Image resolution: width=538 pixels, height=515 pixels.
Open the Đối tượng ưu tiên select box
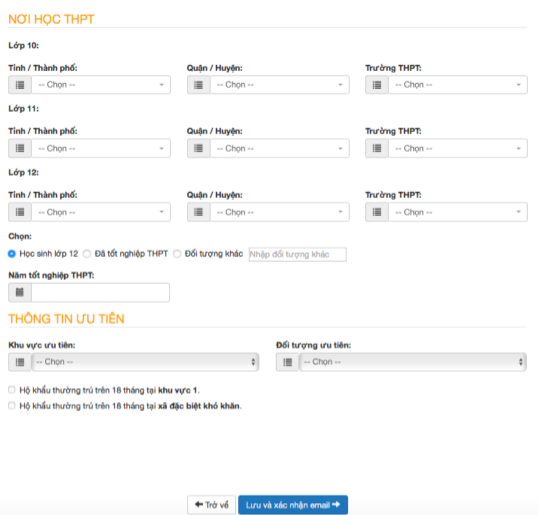coord(413,362)
